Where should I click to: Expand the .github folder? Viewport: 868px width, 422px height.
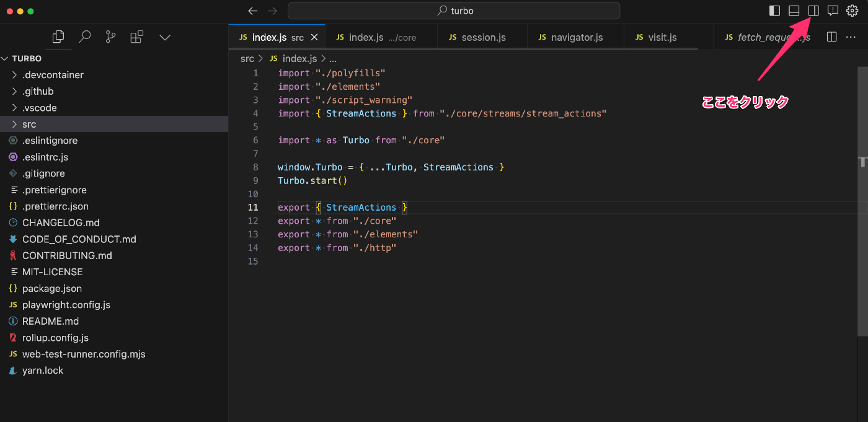click(38, 91)
